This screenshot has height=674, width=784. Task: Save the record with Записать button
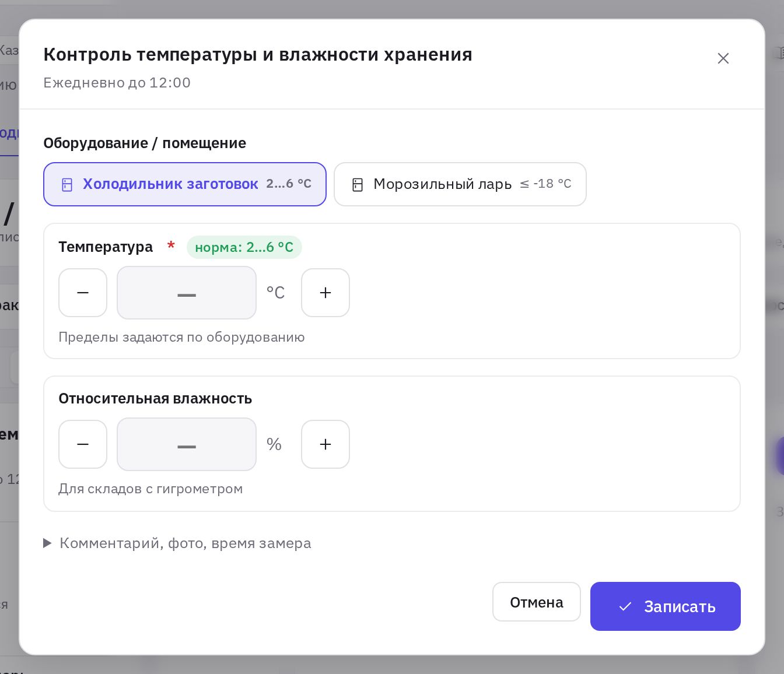[x=666, y=606]
